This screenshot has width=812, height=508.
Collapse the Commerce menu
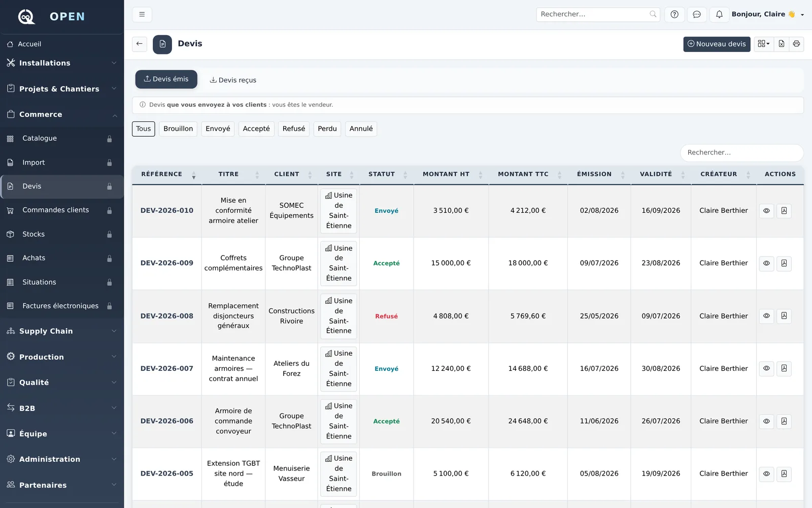click(x=62, y=114)
